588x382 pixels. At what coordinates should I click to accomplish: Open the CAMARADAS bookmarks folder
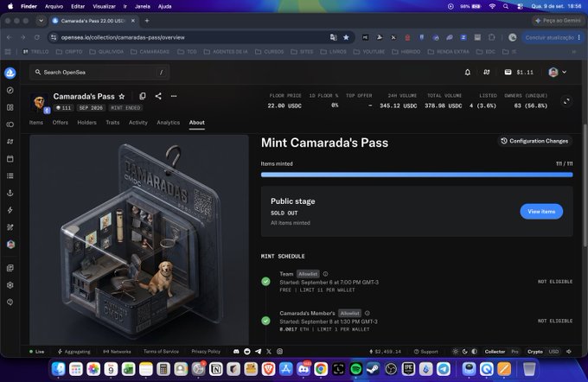pos(150,52)
